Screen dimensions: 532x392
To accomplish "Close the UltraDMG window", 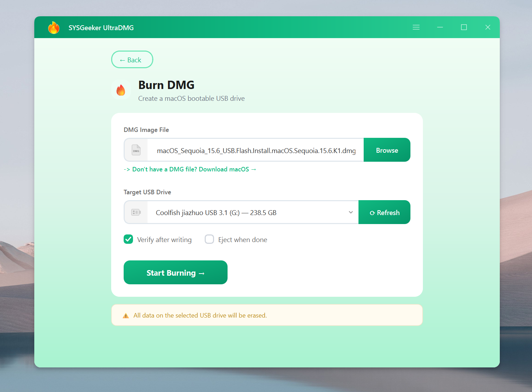I will click(x=488, y=27).
